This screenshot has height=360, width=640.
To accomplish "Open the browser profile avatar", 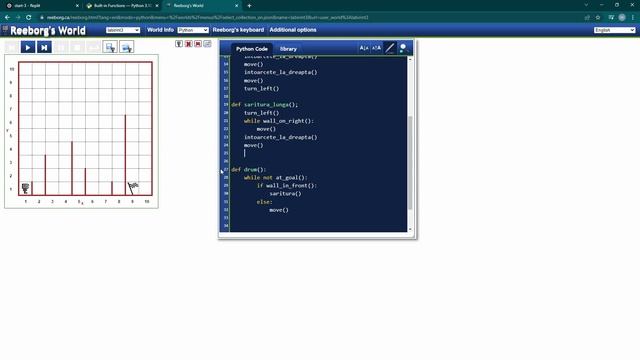I will (622, 18).
